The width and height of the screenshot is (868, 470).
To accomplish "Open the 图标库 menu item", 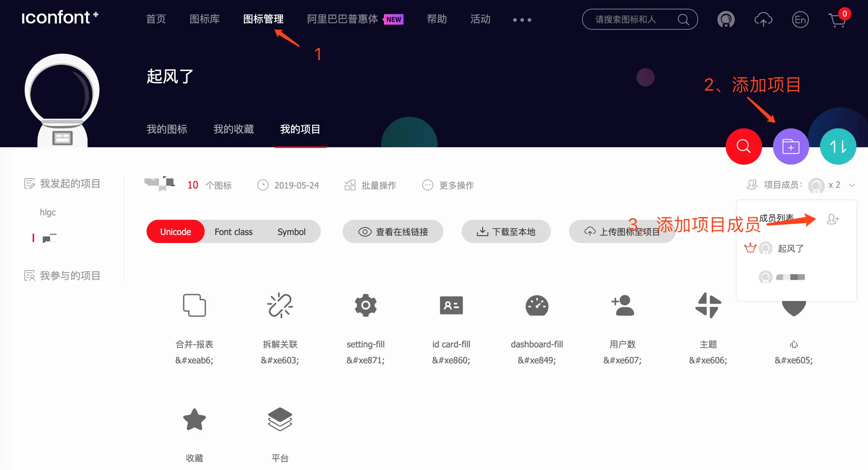I will click(205, 20).
